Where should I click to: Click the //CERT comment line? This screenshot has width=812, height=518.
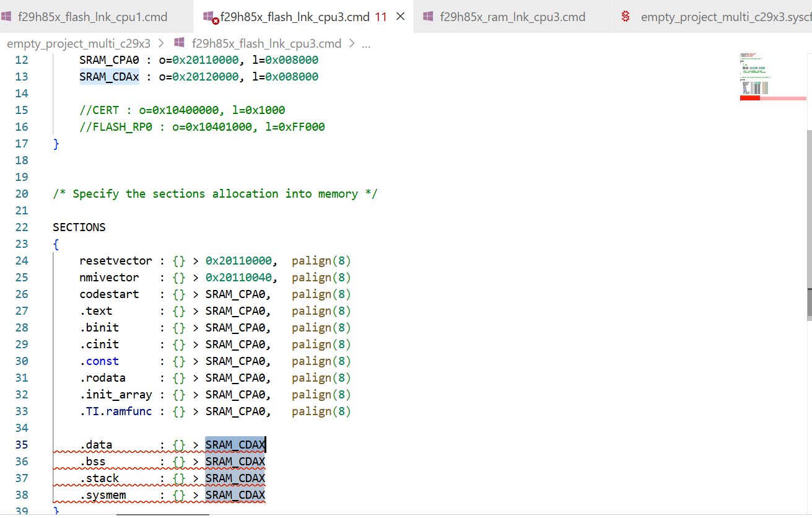(182, 110)
